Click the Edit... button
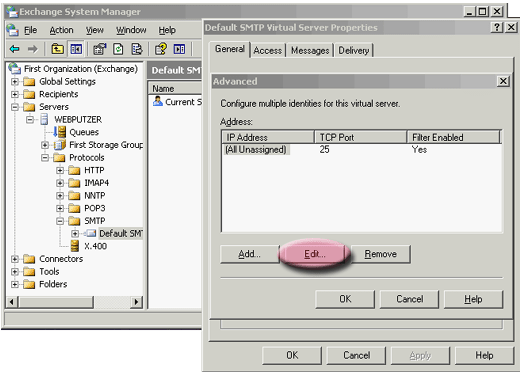The width and height of the screenshot is (520, 372). click(315, 254)
